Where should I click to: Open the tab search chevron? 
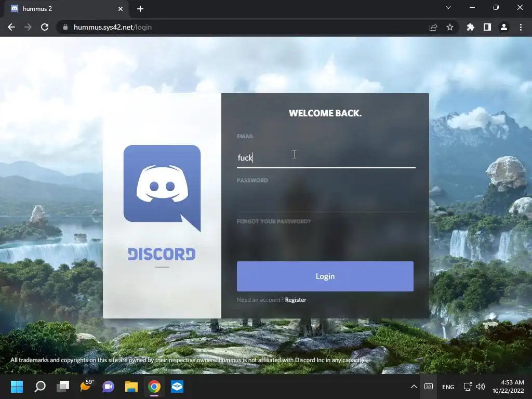click(x=448, y=7)
